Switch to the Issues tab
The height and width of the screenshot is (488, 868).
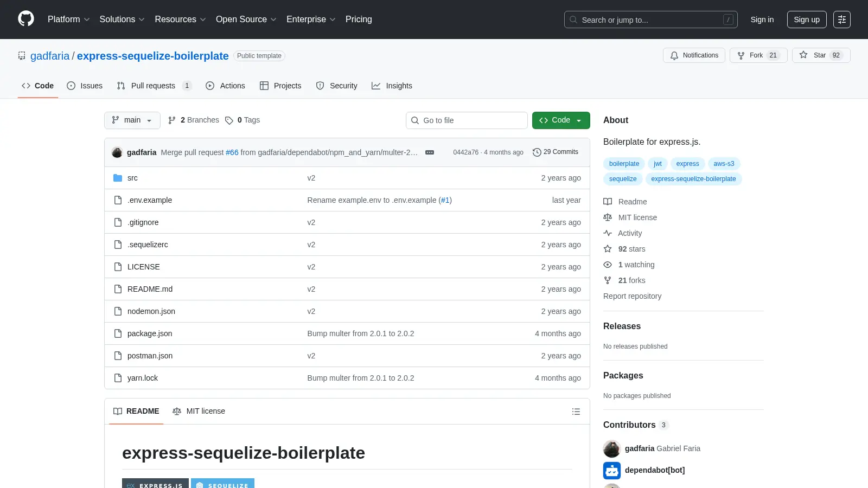tap(85, 86)
